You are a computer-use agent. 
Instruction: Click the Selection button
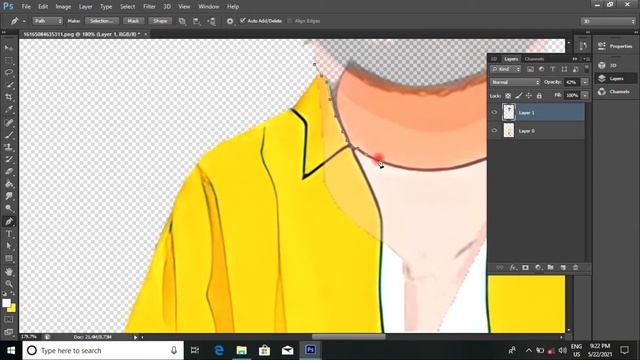(102, 21)
